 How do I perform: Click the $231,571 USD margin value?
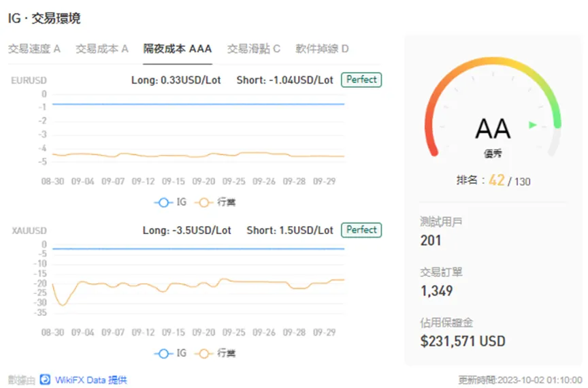click(463, 341)
